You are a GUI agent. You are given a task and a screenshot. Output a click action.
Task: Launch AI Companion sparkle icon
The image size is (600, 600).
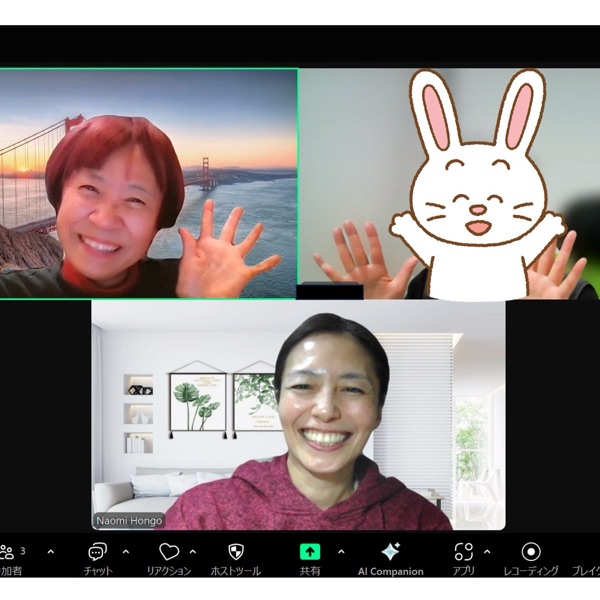coord(390,552)
